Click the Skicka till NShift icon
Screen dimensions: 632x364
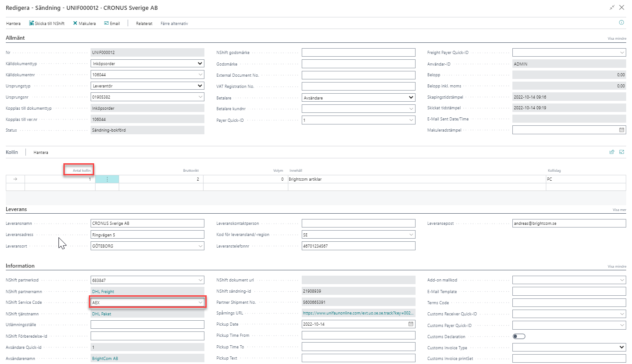pos(32,23)
